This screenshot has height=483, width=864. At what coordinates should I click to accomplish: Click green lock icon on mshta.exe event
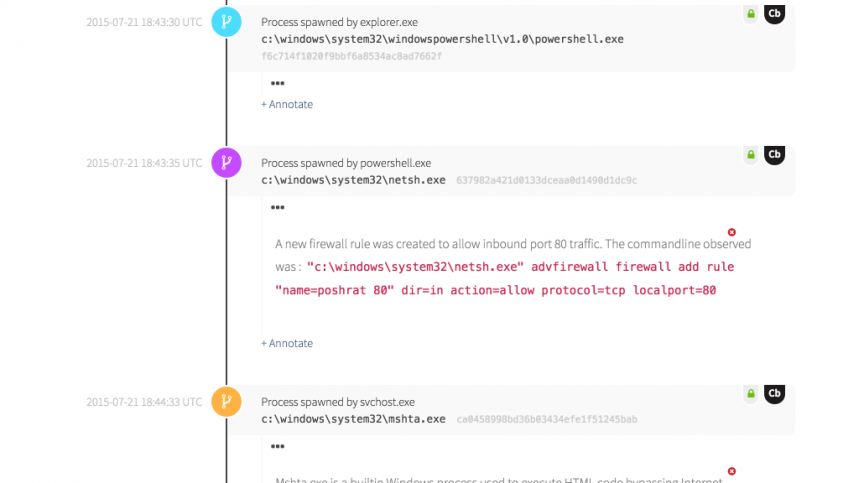[x=750, y=394]
